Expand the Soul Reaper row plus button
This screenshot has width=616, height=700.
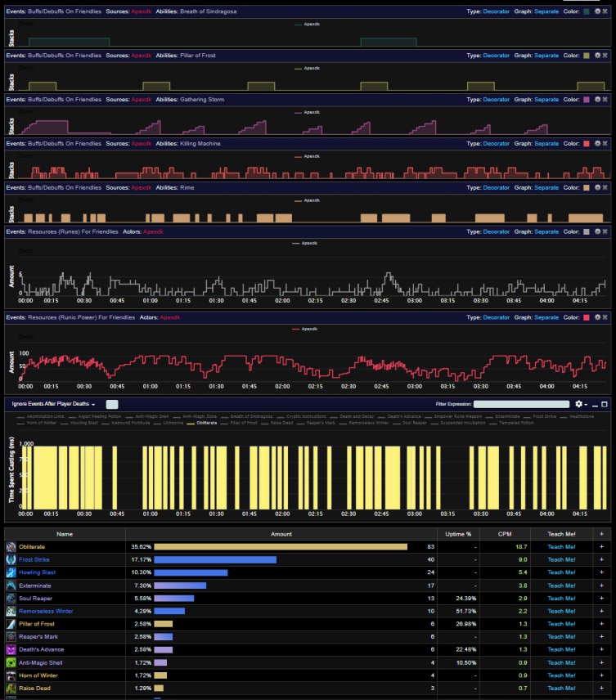[602, 599]
